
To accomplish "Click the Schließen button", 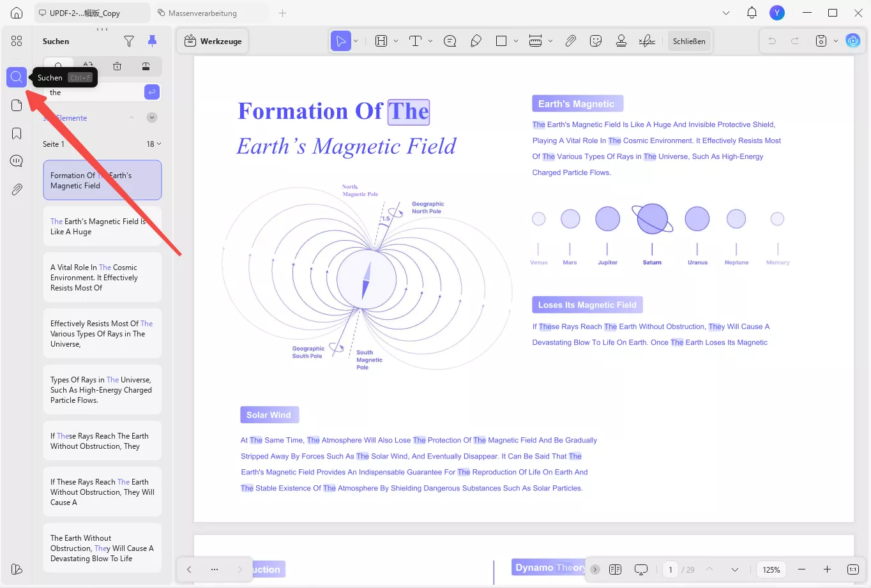I will (x=689, y=41).
